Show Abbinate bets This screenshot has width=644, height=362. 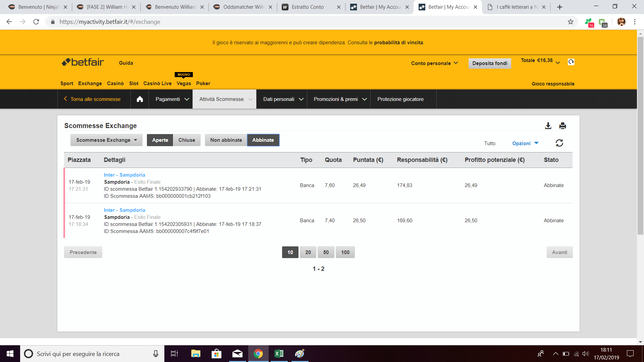click(x=263, y=140)
